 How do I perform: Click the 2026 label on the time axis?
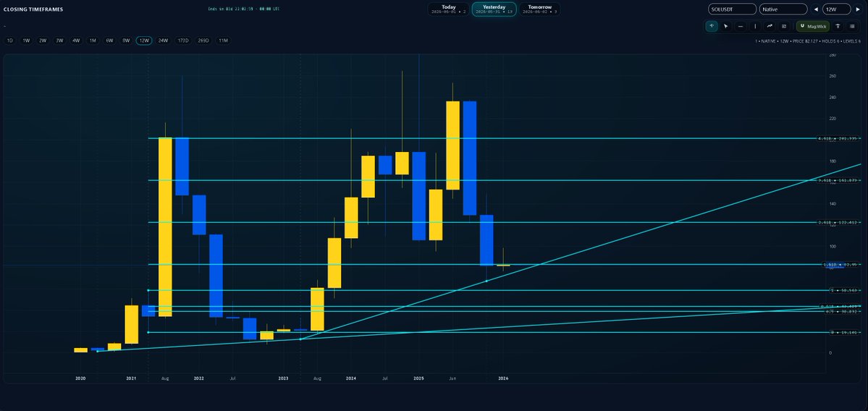point(503,378)
